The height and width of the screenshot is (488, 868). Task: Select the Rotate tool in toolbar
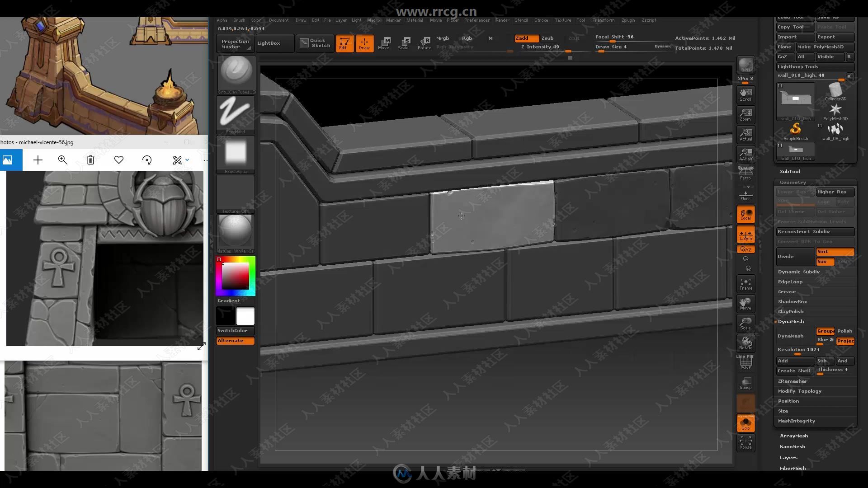click(425, 42)
